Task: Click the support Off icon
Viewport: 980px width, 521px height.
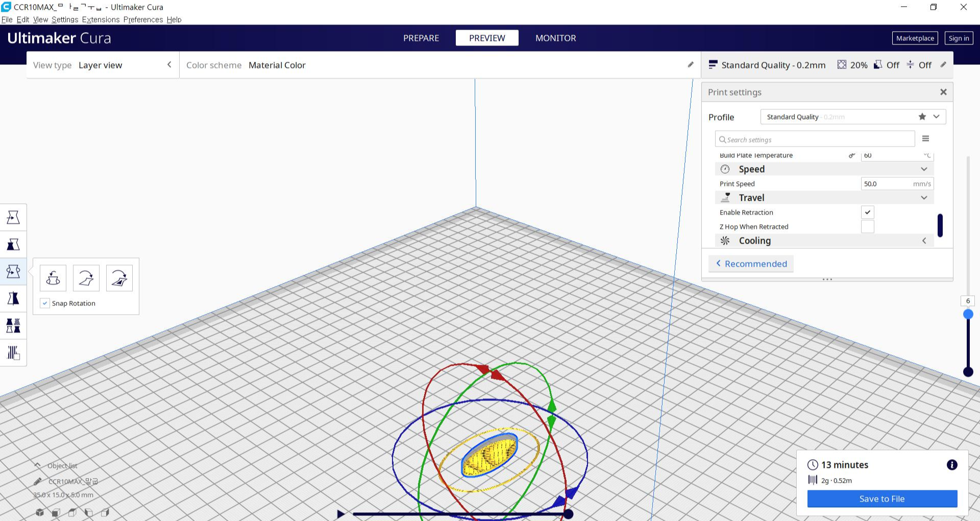Action: point(878,64)
